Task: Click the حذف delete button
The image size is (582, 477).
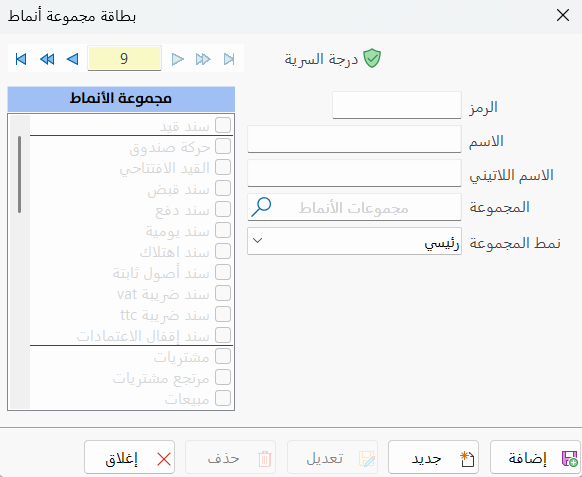Action: click(x=230, y=457)
